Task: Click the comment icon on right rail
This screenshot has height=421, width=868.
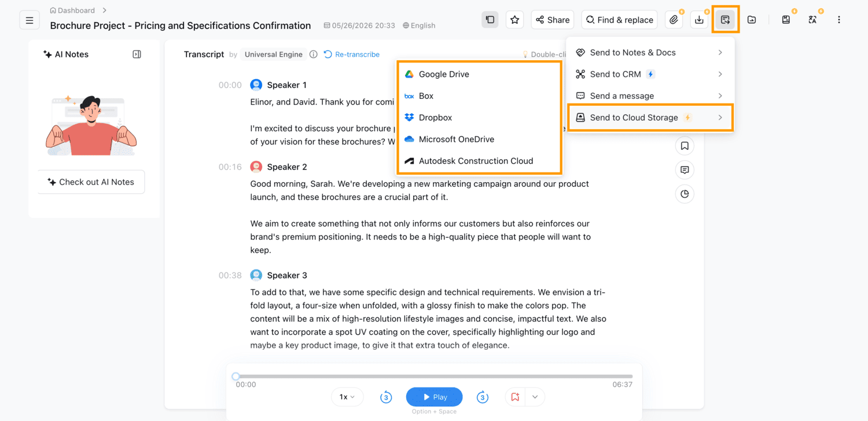Action: pos(685,169)
